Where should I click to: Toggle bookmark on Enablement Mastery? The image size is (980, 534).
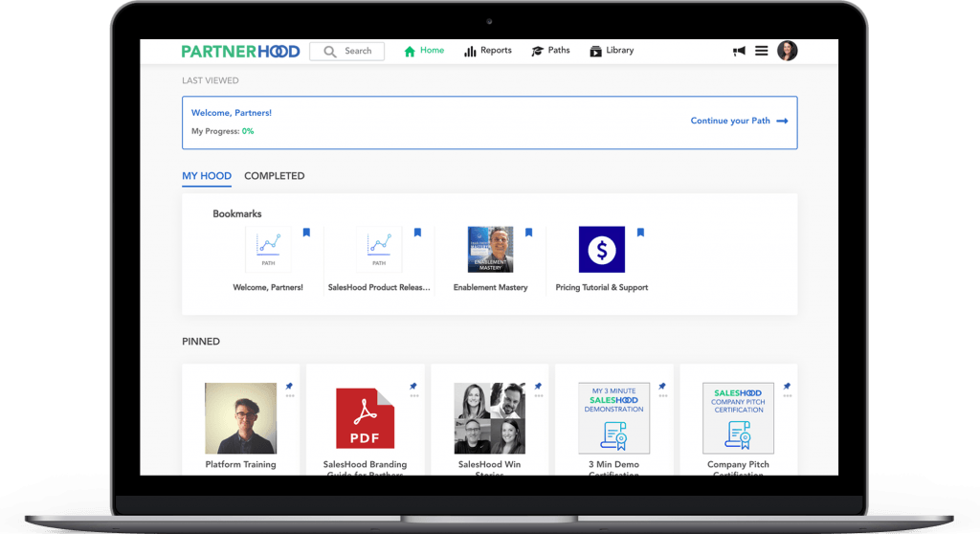click(x=528, y=233)
